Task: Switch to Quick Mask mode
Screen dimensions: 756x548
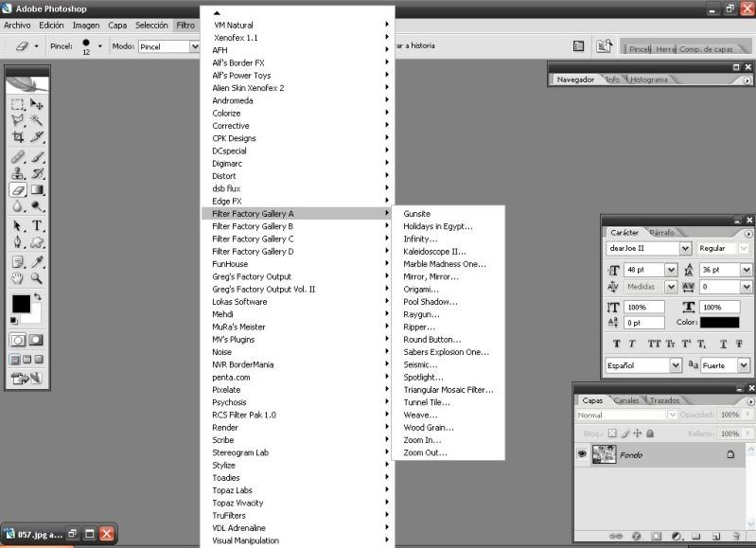Action: click(36, 340)
